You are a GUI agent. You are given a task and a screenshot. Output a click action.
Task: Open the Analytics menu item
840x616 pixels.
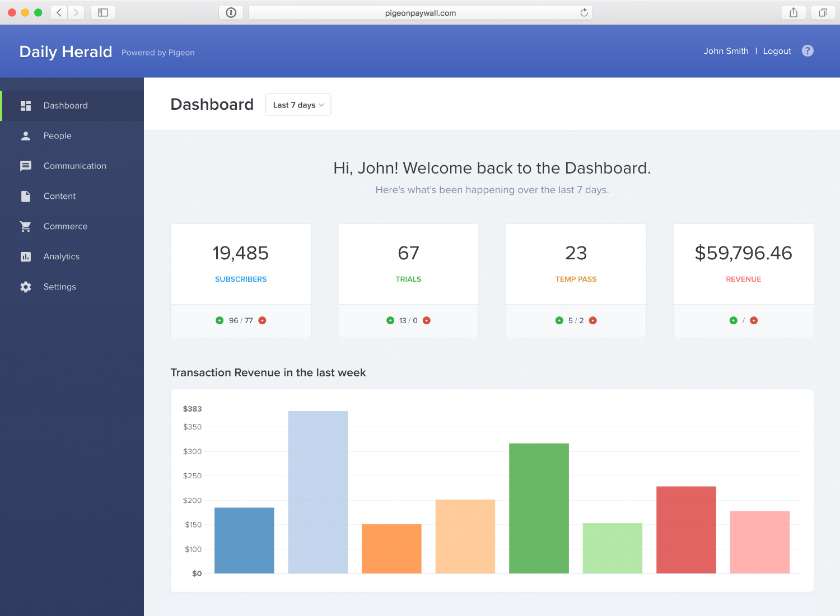[62, 257]
